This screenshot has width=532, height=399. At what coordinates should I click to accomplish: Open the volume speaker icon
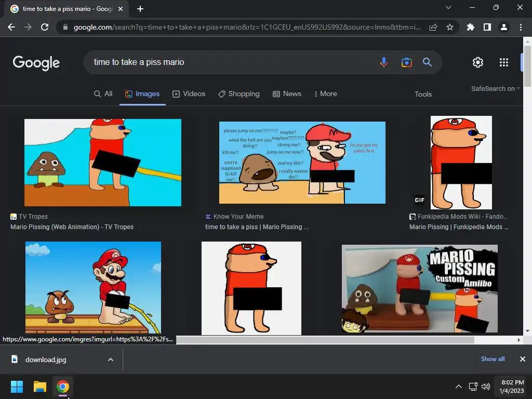(486, 387)
